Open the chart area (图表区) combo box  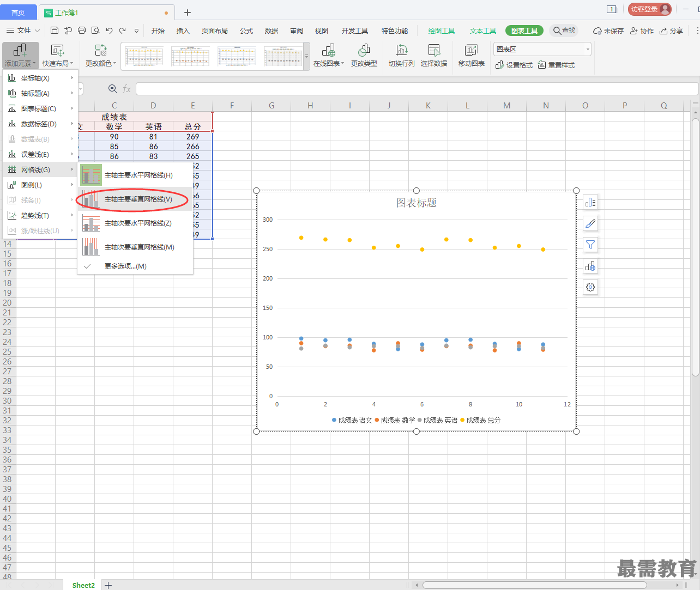tap(542, 49)
